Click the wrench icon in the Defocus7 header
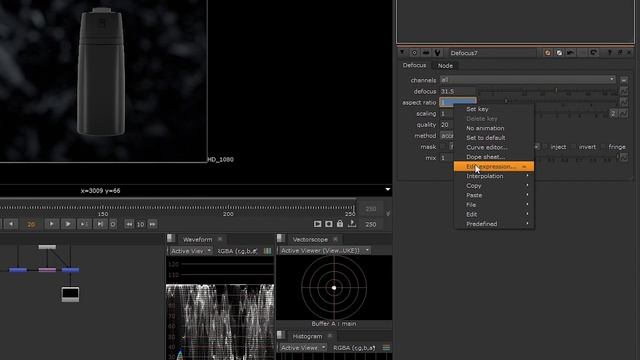Image resolution: width=640 pixels, height=360 pixels. 438,53
